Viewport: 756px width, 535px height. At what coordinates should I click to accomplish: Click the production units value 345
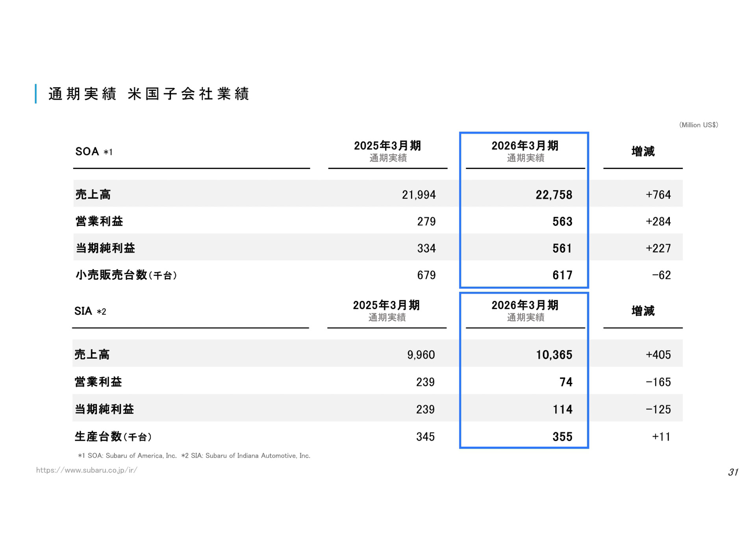point(426,437)
